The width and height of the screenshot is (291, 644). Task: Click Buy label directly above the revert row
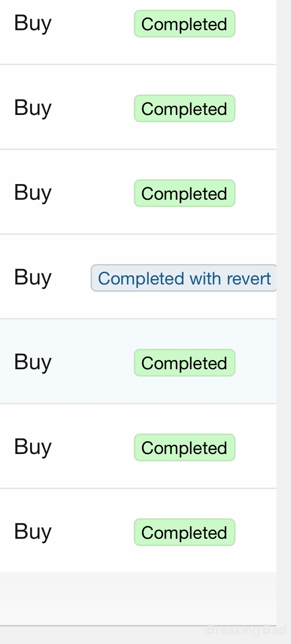[33, 193]
